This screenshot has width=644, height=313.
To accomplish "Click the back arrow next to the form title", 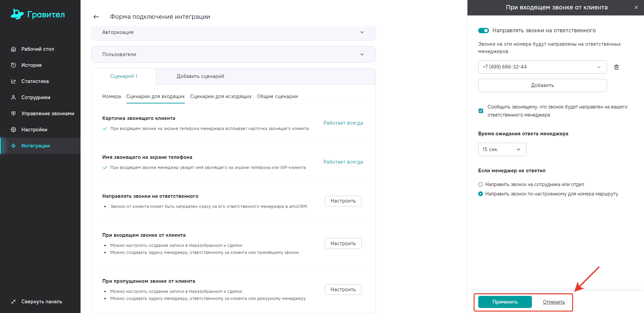I will pos(96,17).
